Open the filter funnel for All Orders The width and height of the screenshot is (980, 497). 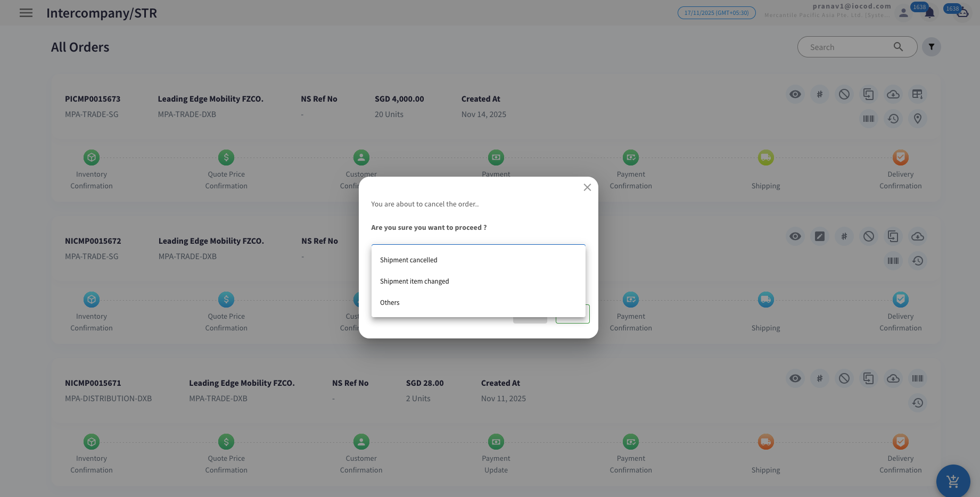point(932,47)
